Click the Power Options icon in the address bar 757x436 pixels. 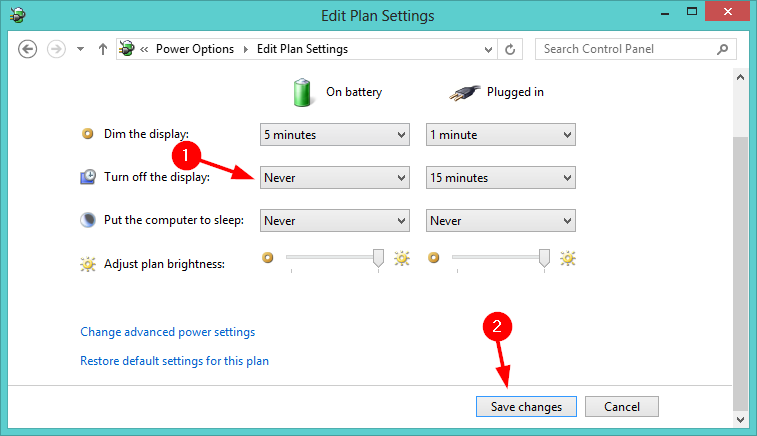pyautogui.click(x=127, y=49)
